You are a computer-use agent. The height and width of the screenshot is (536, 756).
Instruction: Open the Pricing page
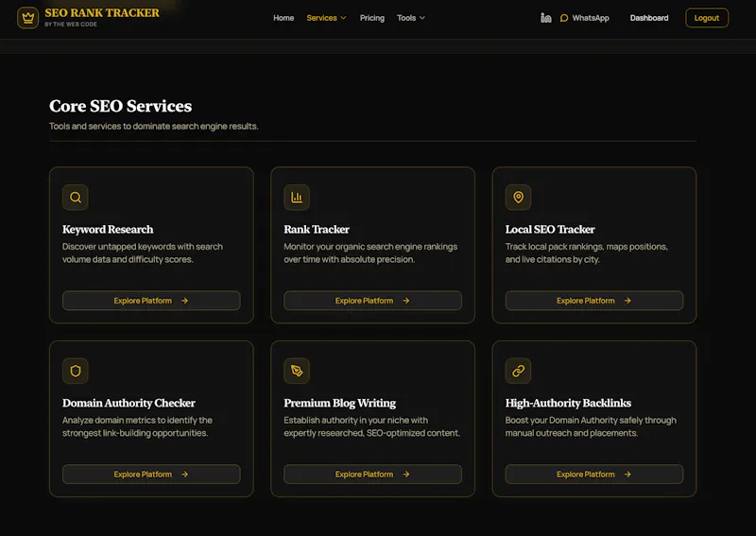coord(372,18)
